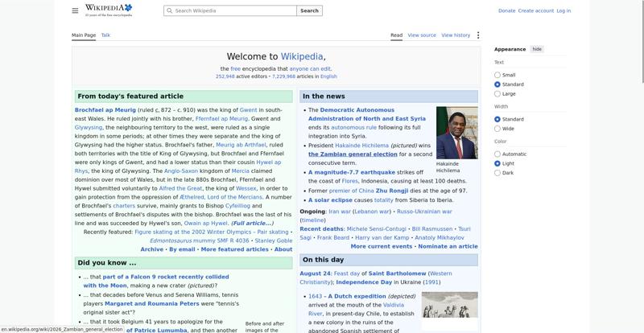This screenshot has width=644, height=333.
Task: Open the magnitude-7.7 earthquake link
Action: [352, 172]
